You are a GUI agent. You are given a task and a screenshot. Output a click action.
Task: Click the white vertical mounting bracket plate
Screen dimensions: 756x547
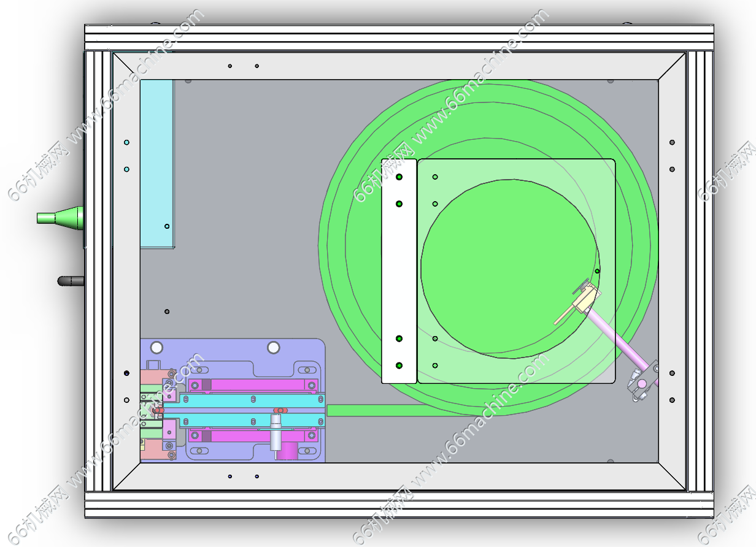pyautogui.click(x=399, y=270)
